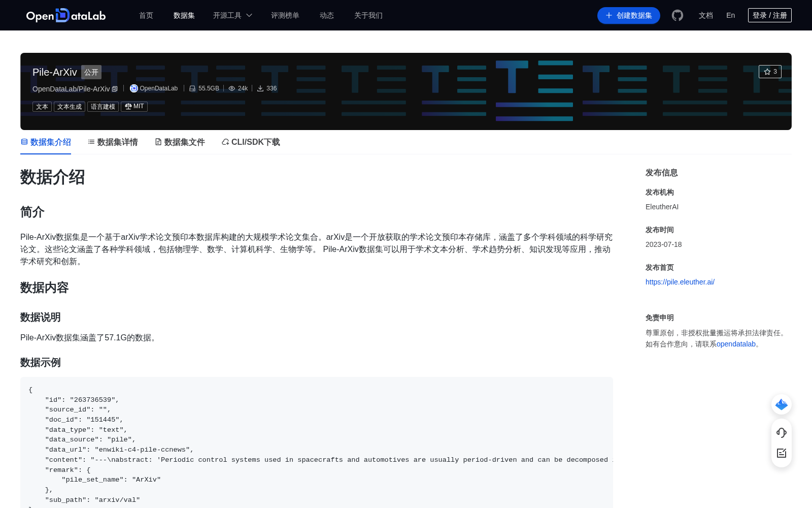812x508 pixels.
Task: Click the "id": "263736539" code line
Action: [x=82, y=400]
